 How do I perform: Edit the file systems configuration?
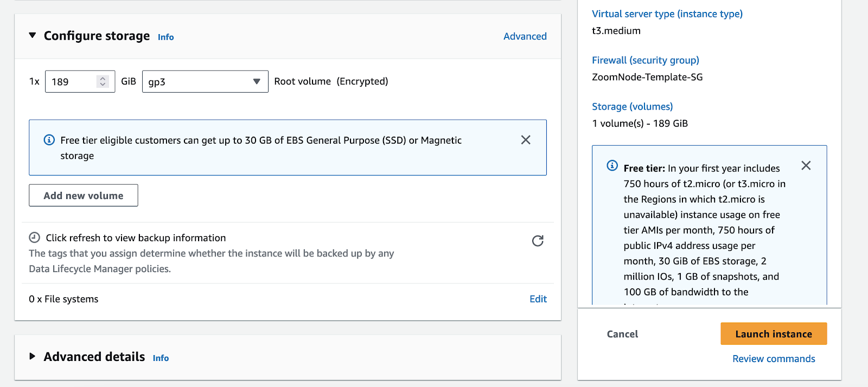click(538, 299)
